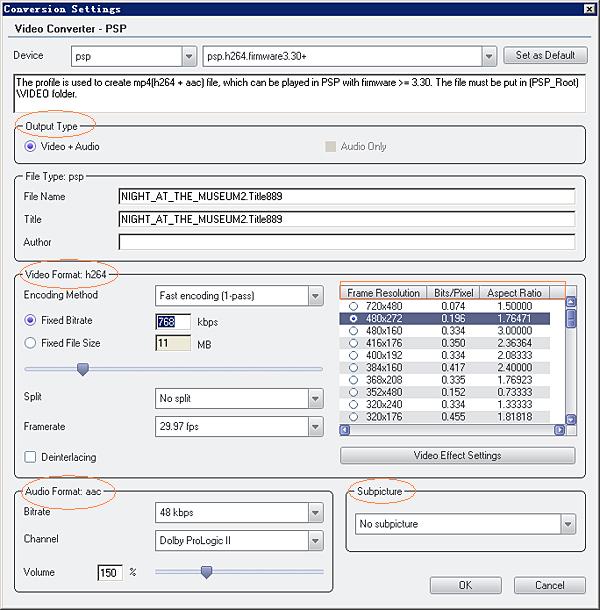600x610 pixels.
Task: Click the aspect ratio value 1.76923
Action: [x=514, y=380]
